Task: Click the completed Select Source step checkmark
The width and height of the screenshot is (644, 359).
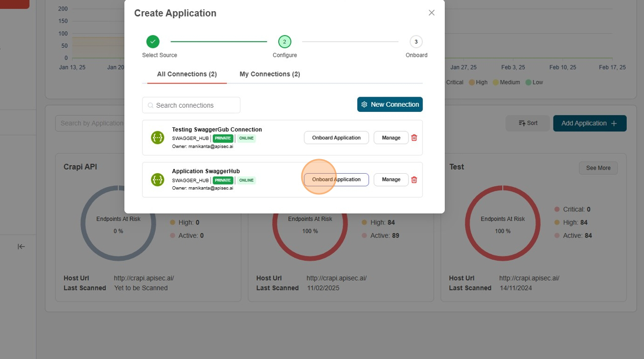Action: coord(153,42)
